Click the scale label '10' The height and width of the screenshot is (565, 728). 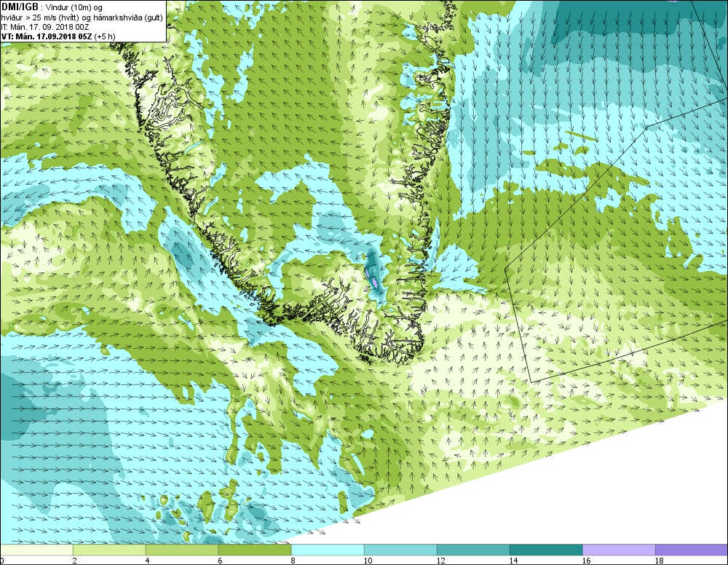(368, 561)
